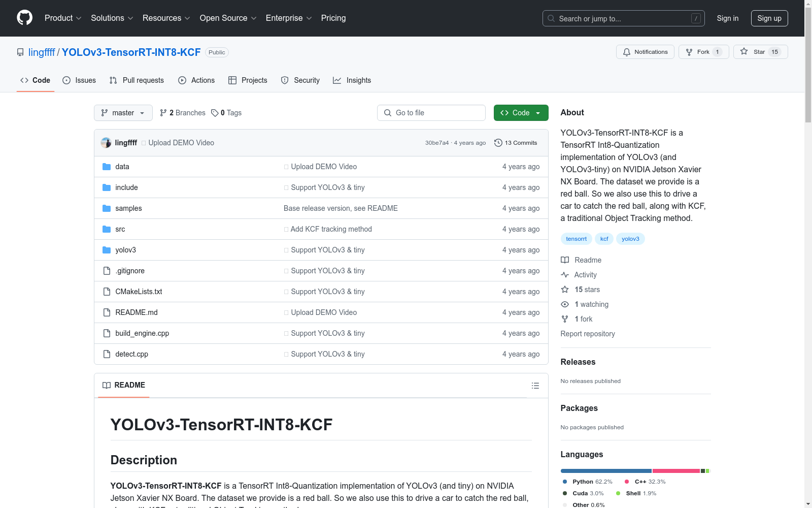Open the green Code dropdown
This screenshot has width=812, height=508.
pyautogui.click(x=521, y=113)
